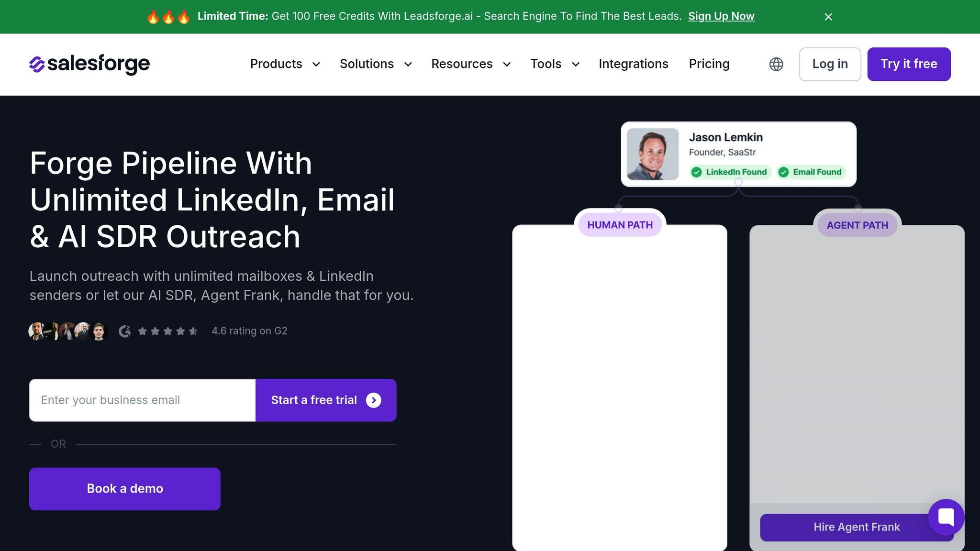Click the arrow icon in Start a free trial
This screenshot has width=980, height=551.
pos(374,400)
